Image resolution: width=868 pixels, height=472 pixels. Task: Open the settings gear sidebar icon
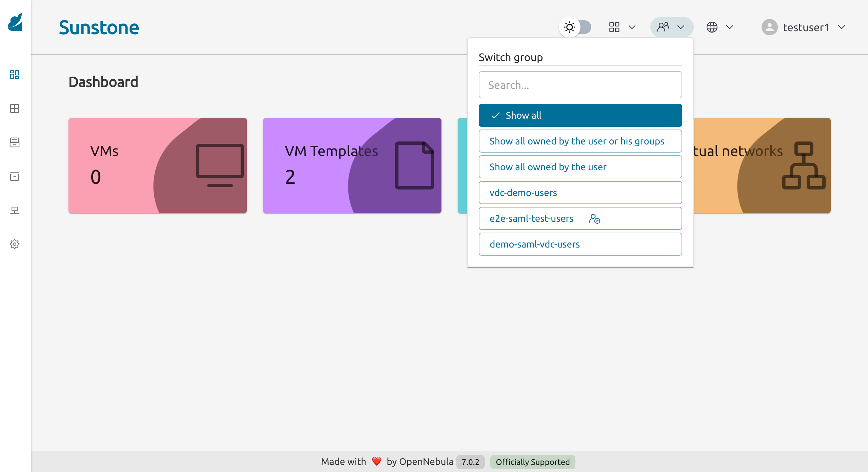click(x=15, y=244)
